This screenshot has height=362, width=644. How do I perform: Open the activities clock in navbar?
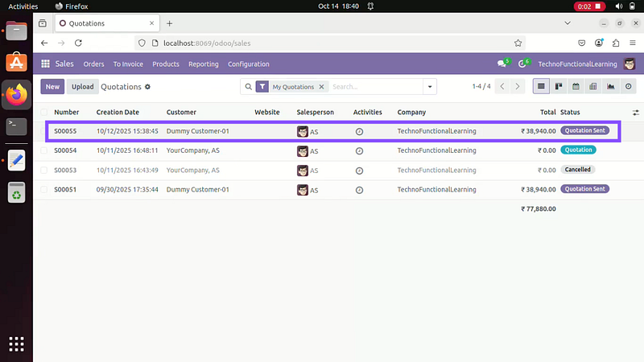(x=522, y=64)
